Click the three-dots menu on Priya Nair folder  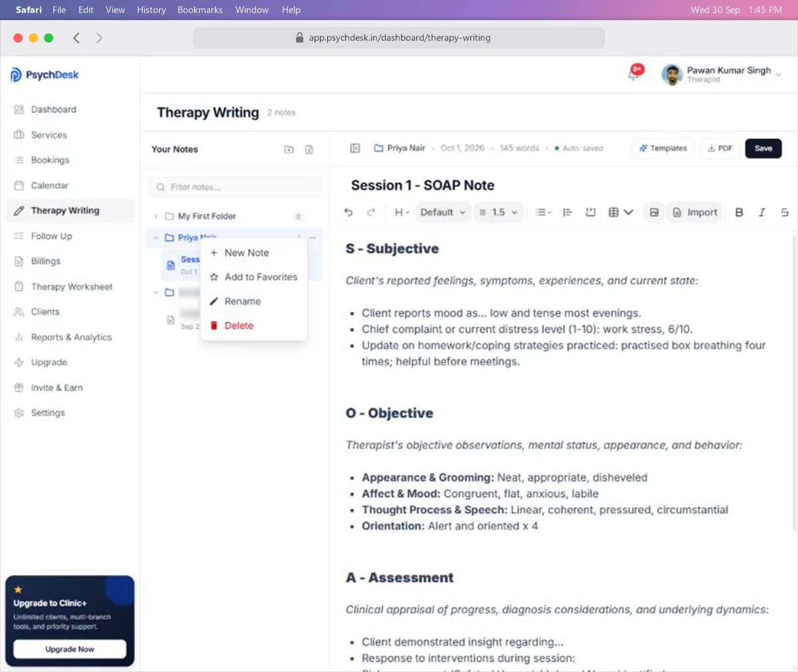click(313, 237)
